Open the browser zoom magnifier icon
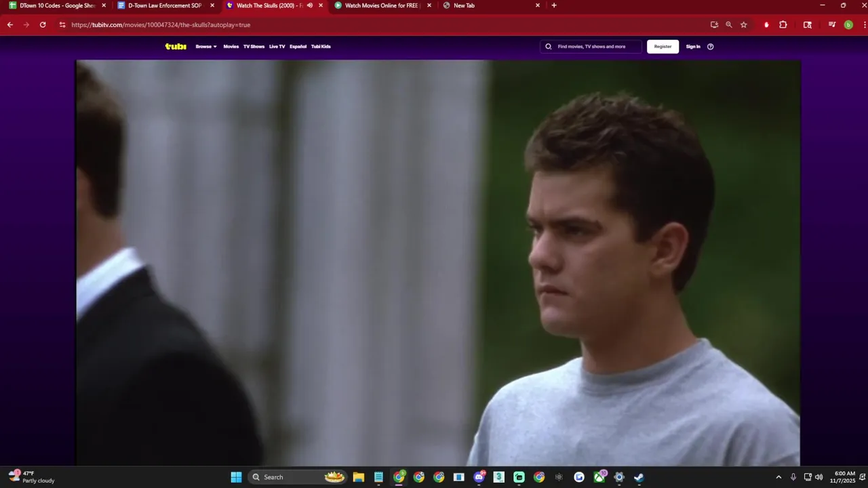Viewport: 868px width, 488px height. pos(729,24)
